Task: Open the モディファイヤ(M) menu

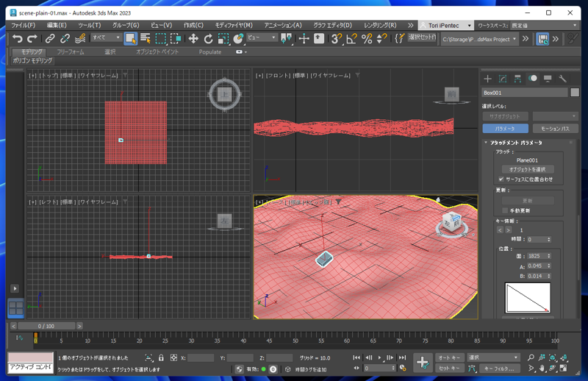Action: [234, 25]
